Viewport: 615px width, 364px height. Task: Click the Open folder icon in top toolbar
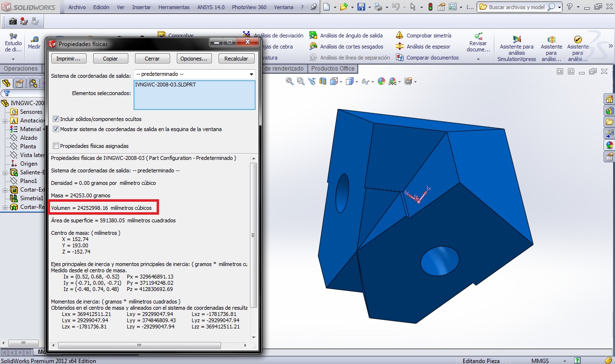click(344, 7)
